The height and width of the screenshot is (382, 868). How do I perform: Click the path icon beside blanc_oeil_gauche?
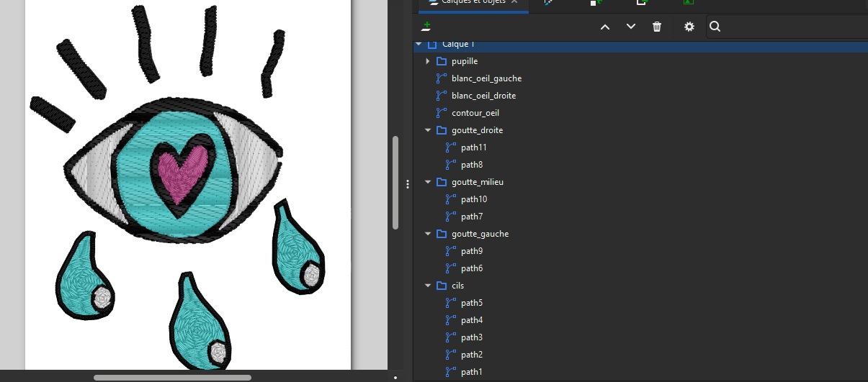pyautogui.click(x=442, y=78)
